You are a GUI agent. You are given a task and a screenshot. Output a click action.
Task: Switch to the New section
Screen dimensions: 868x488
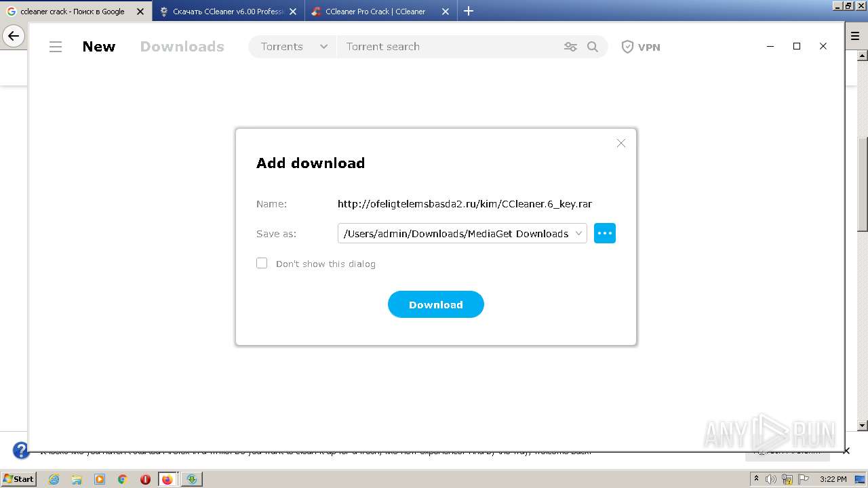click(99, 47)
